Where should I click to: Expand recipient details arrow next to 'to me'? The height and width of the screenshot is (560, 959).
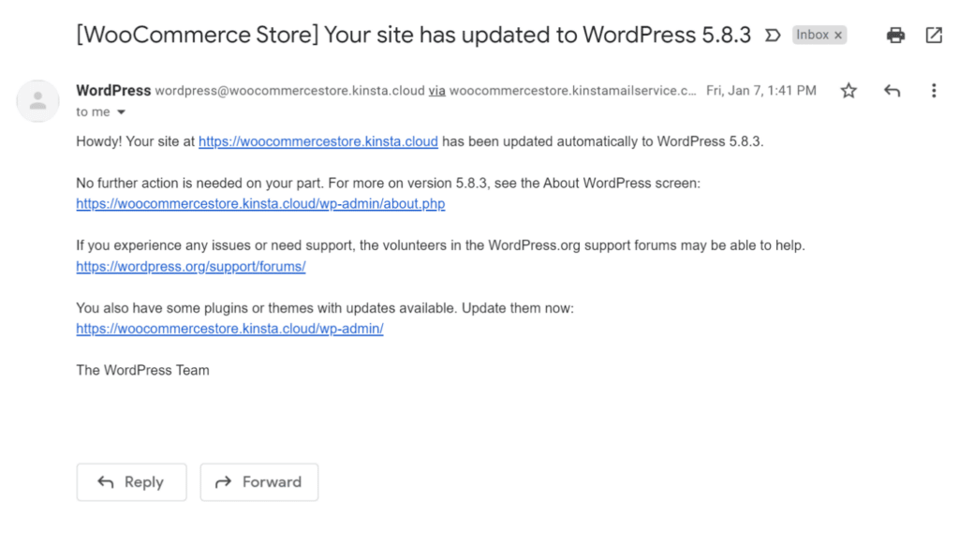pyautogui.click(x=121, y=112)
